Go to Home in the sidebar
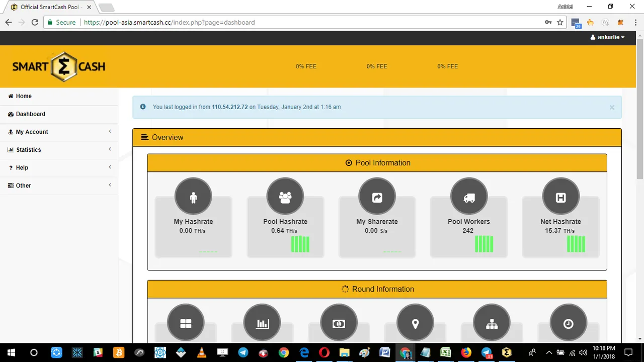644x362 pixels. click(59, 96)
